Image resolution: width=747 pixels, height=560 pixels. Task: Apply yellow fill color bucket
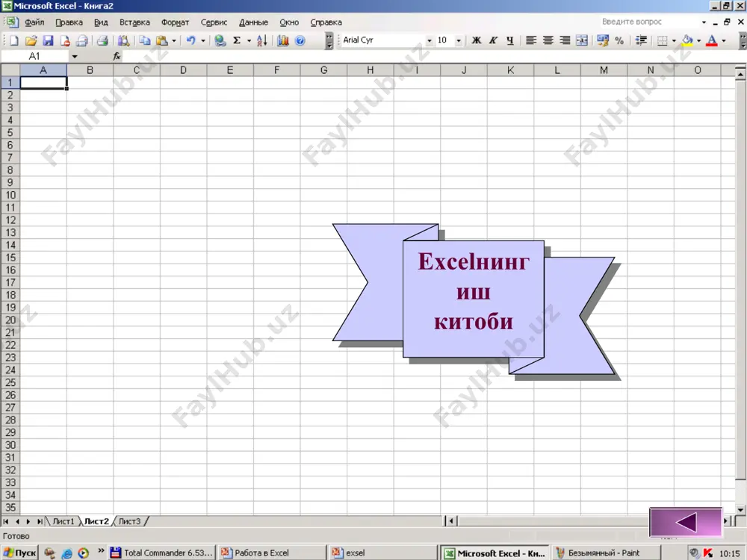point(687,40)
